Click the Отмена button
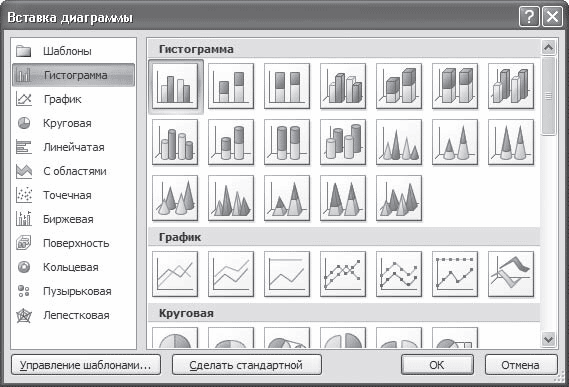569x387 pixels. tap(521, 365)
